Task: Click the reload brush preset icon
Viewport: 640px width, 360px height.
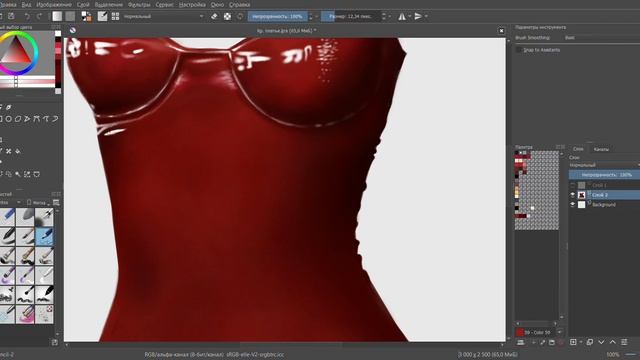Action: [x=240, y=16]
